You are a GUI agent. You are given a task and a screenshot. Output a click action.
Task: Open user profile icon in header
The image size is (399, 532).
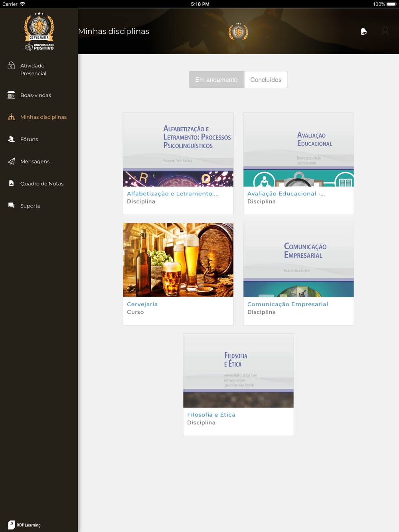coord(385,31)
